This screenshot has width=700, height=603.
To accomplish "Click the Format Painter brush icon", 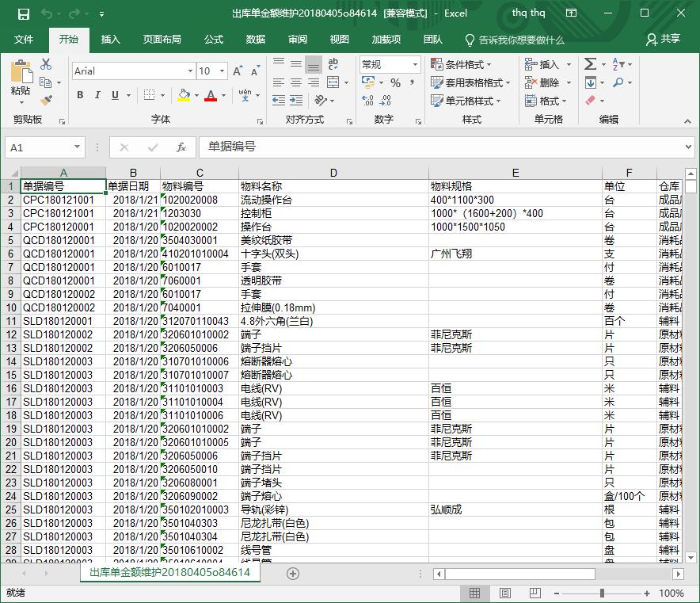I will [x=46, y=101].
